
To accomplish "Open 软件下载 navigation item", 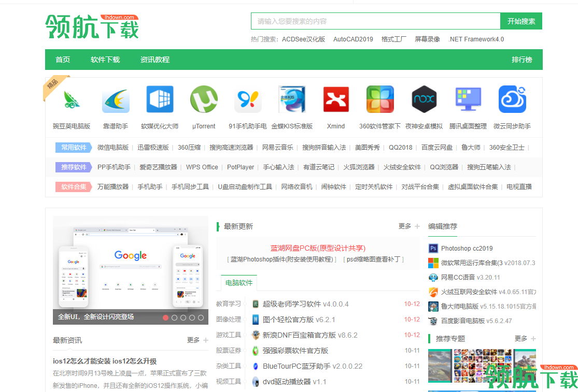I will point(105,60).
